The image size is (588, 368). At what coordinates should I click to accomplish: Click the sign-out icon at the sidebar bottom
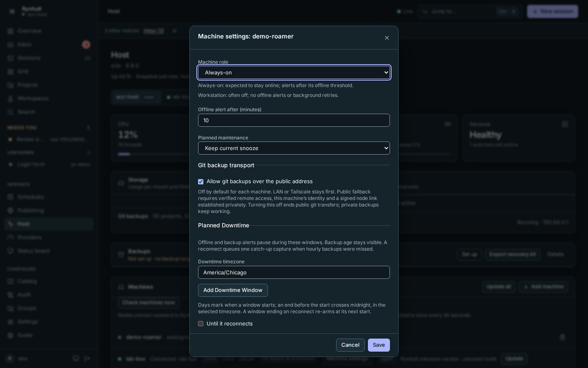tap(87, 359)
